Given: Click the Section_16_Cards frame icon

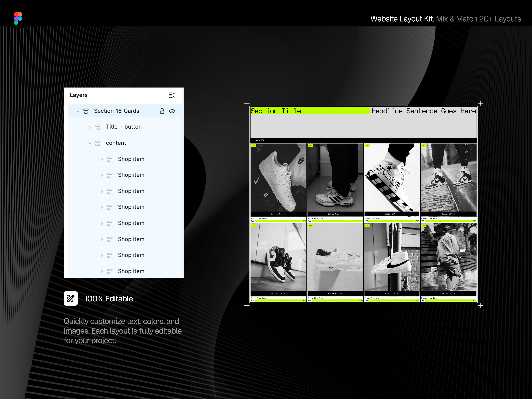Looking at the screenshot, I should [86, 111].
